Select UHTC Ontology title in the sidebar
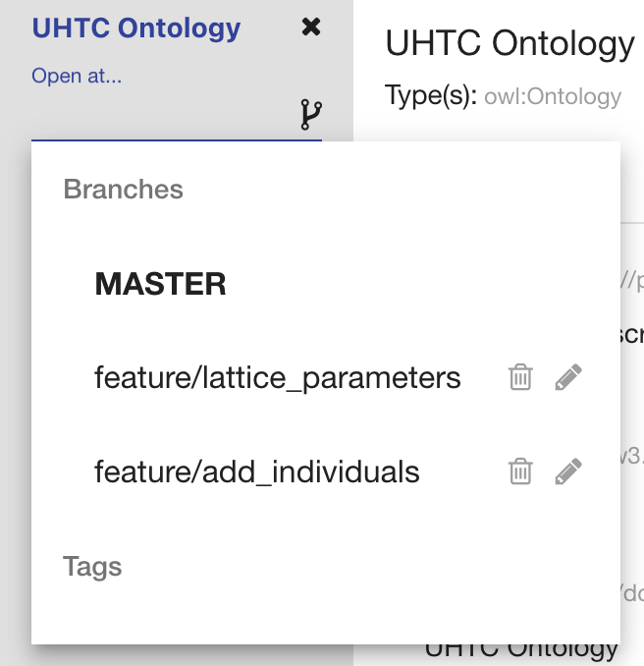The height and width of the screenshot is (666, 644). (136, 28)
